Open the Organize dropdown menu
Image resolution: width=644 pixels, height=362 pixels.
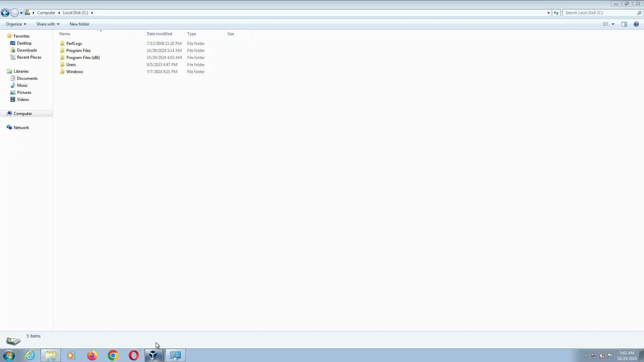[16, 24]
